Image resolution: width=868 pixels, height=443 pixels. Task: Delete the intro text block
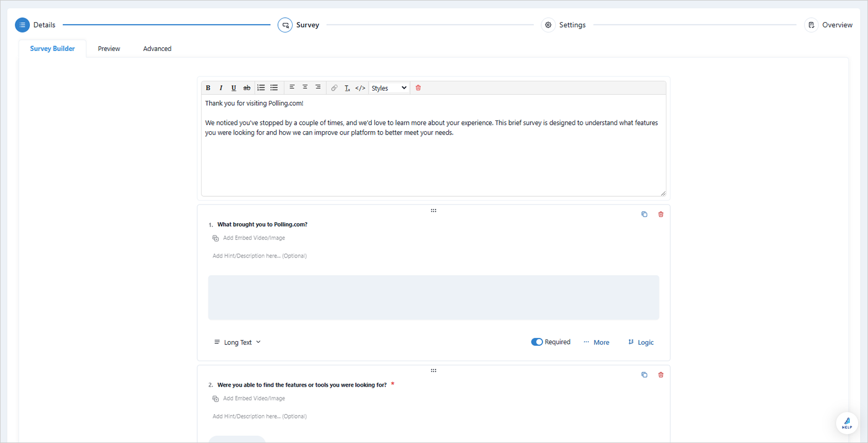(418, 88)
